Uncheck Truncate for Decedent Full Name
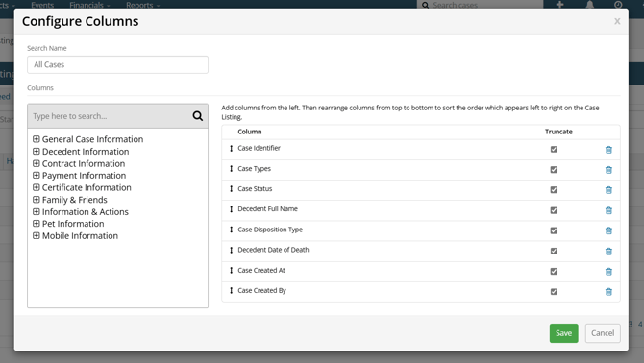This screenshot has height=363, width=644. pyautogui.click(x=554, y=210)
